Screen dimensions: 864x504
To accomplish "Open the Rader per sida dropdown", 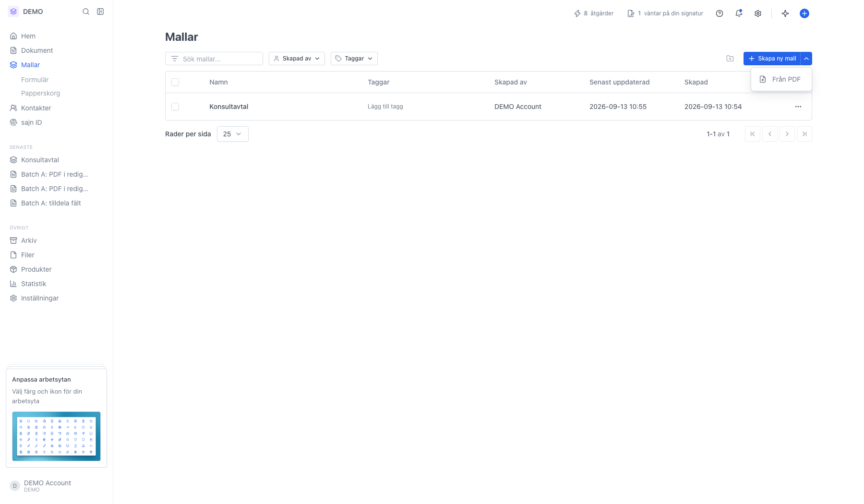I will [233, 134].
